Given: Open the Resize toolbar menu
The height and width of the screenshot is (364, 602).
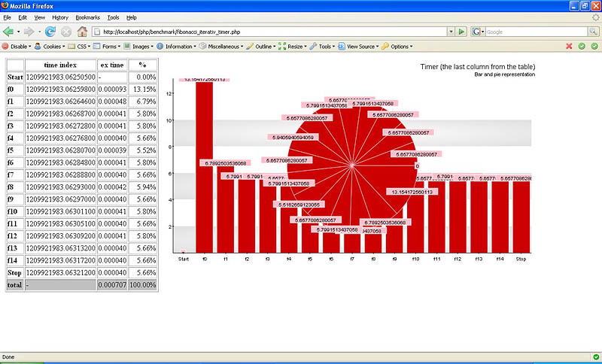Looking at the screenshot, I should point(293,47).
